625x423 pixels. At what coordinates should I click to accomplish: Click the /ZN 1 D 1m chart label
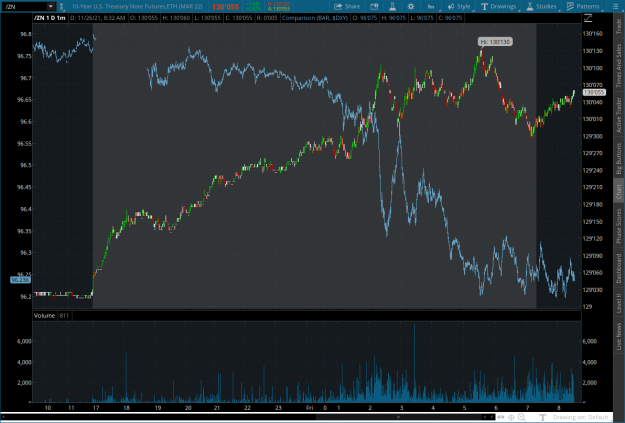[50, 18]
